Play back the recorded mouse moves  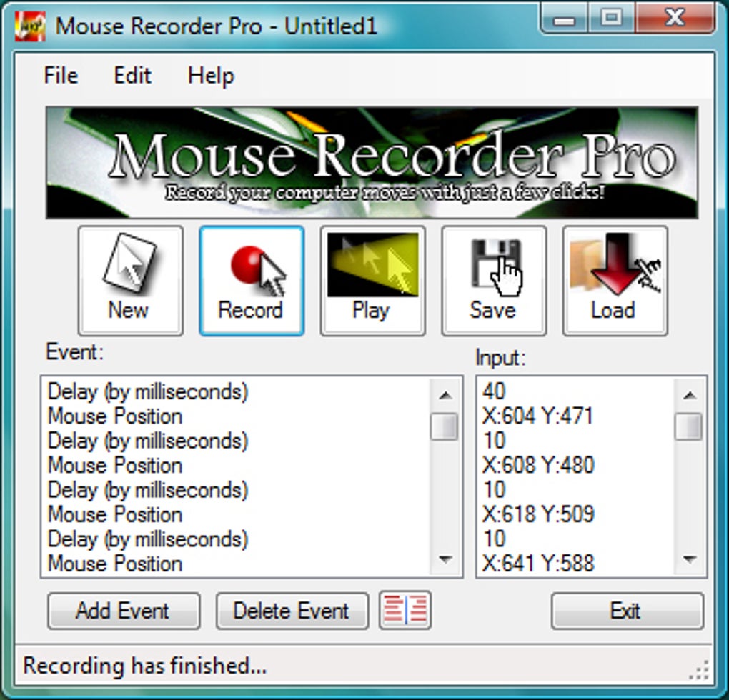pos(373,281)
